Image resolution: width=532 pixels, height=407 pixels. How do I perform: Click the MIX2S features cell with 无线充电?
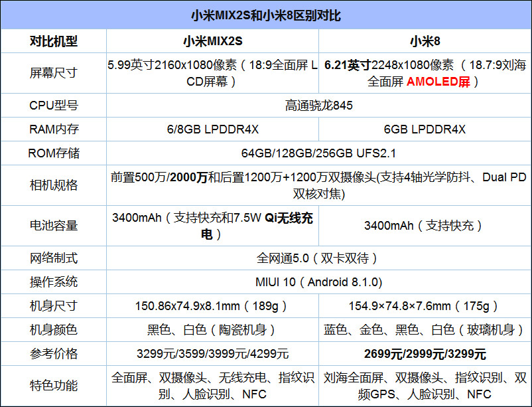tap(213, 386)
